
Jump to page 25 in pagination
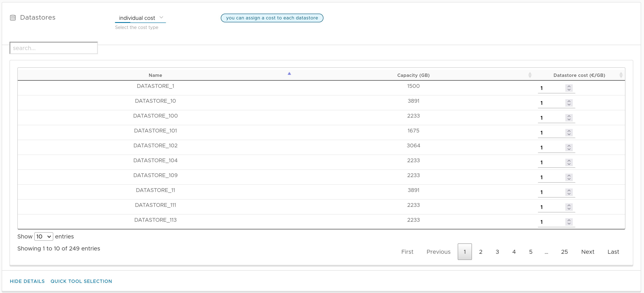click(x=564, y=252)
